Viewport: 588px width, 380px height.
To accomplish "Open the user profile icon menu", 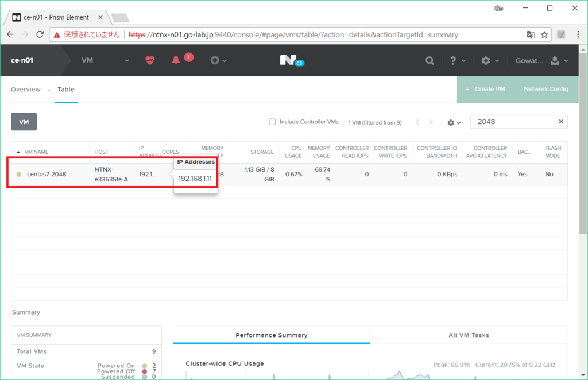I will pos(555,60).
